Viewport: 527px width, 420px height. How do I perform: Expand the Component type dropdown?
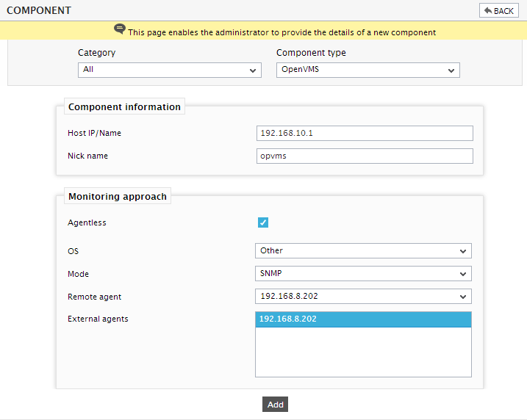coord(368,70)
